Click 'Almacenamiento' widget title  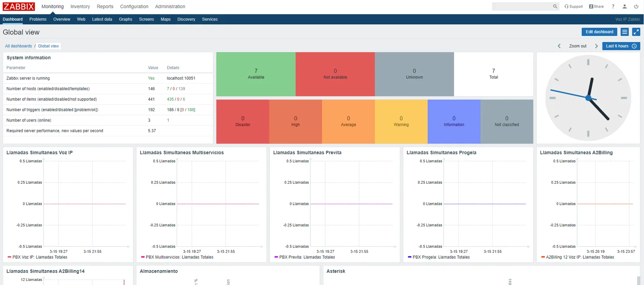click(x=159, y=271)
